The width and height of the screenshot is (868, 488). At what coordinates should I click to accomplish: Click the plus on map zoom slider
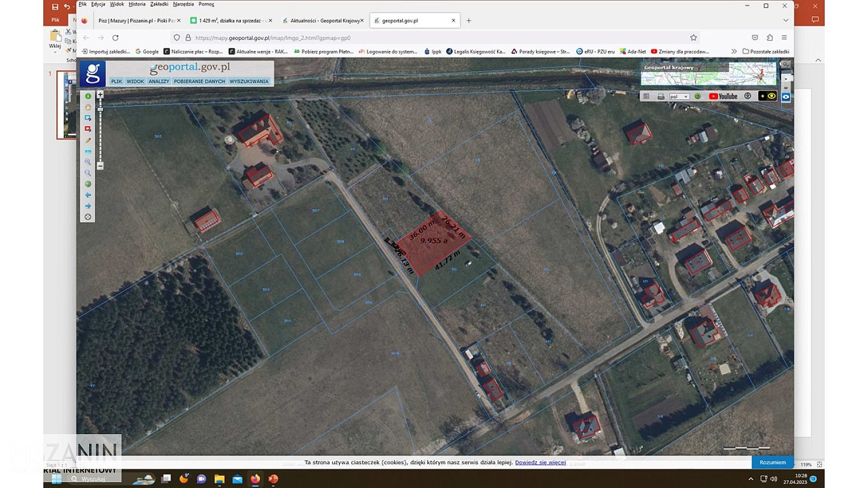coord(100,94)
